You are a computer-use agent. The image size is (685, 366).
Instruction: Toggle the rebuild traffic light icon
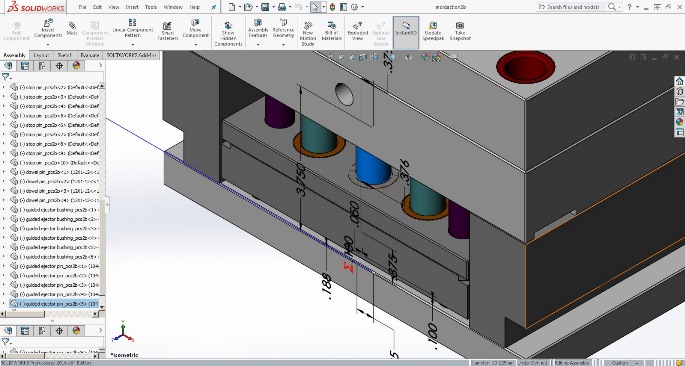pyautogui.click(x=332, y=7)
